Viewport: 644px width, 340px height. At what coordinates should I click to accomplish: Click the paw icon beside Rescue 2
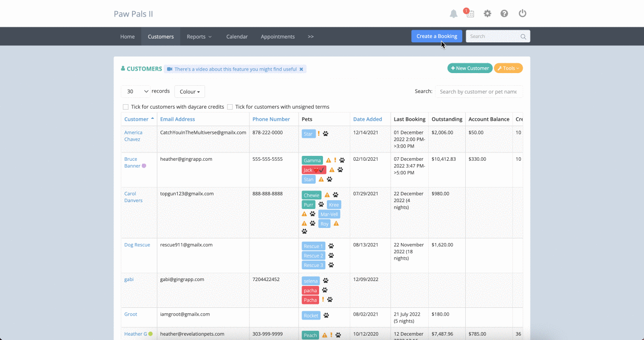[x=331, y=255]
